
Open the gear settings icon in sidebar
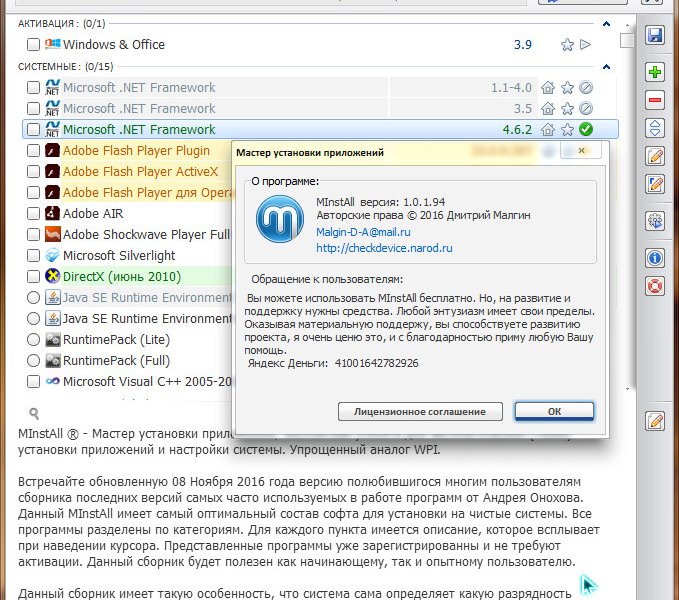(x=655, y=221)
